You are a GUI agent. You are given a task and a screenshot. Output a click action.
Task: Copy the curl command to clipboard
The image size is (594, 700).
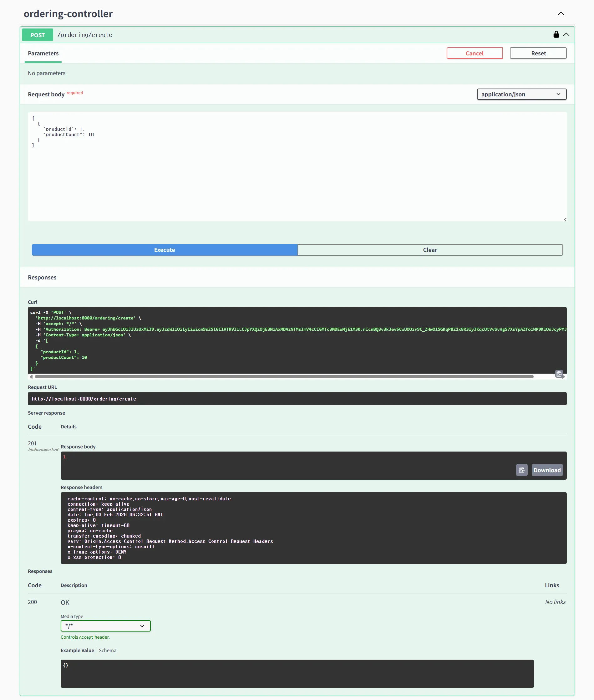(559, 374)
